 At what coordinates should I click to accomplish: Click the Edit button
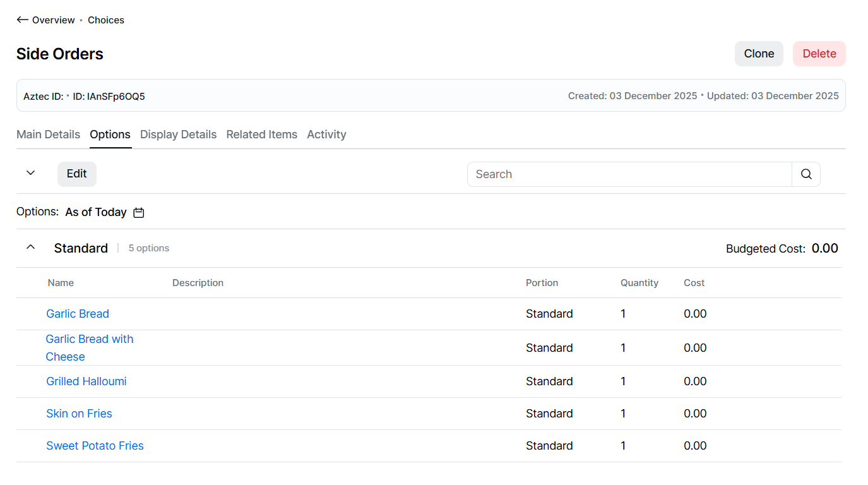tap(76, 174)
